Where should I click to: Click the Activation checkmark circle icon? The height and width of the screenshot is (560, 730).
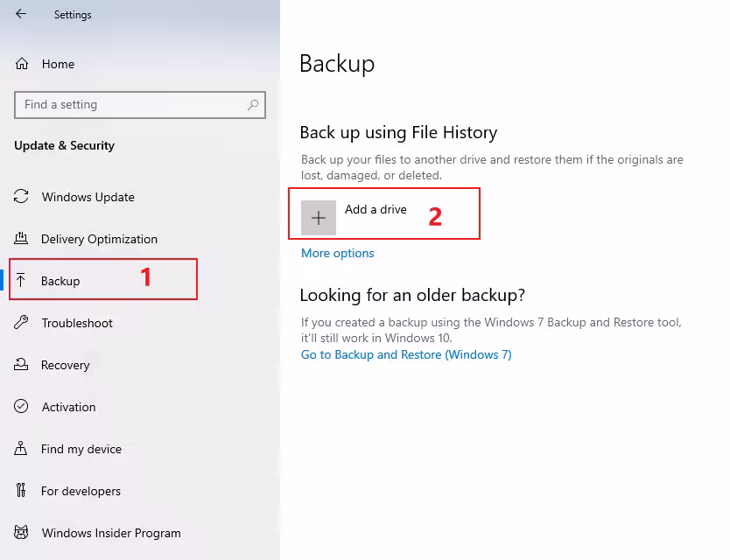22,407
